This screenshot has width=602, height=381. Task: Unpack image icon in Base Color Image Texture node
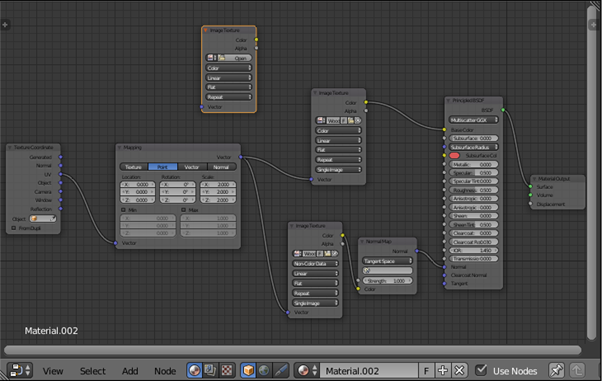pyautogui.click(x=357, y=121)
